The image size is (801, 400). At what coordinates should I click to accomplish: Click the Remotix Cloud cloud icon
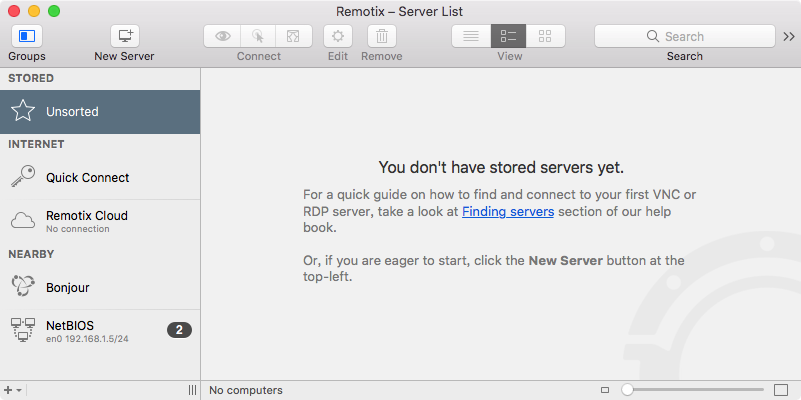[x=23, y=221]
